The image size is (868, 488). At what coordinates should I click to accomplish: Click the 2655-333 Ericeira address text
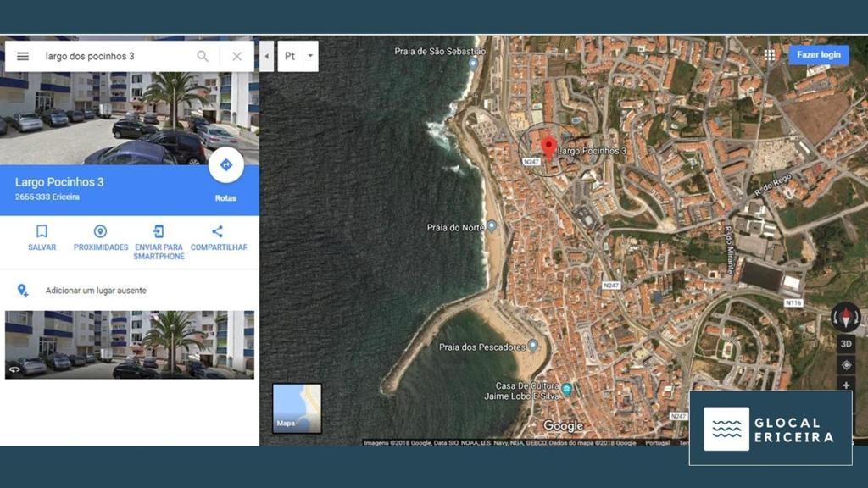tap(47, 197)
